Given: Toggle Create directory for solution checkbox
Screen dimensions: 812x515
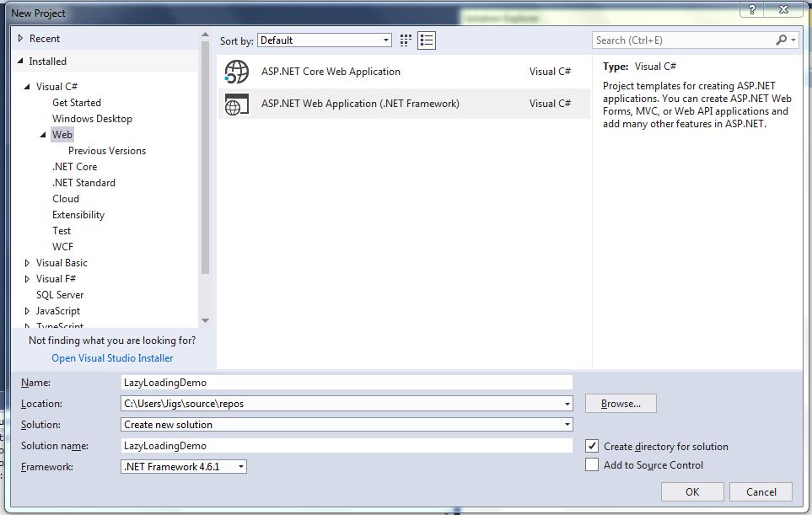Looking at the screenshot, I should [x=592, y=446].
